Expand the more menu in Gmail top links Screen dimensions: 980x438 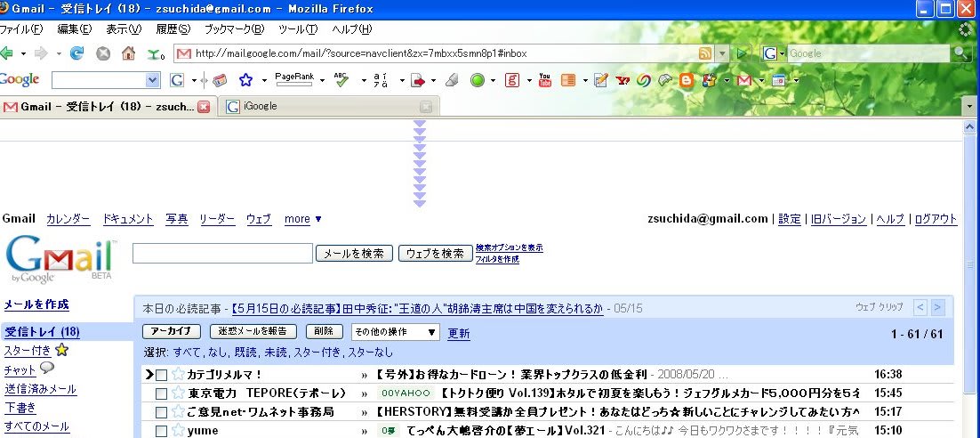pos(302,219)
